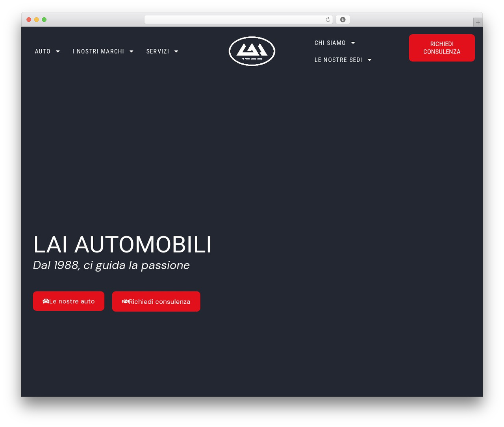Screen dimensions: 504x427
Task: Expand the AUTO dropdown arrow
Action: [58, 52]
